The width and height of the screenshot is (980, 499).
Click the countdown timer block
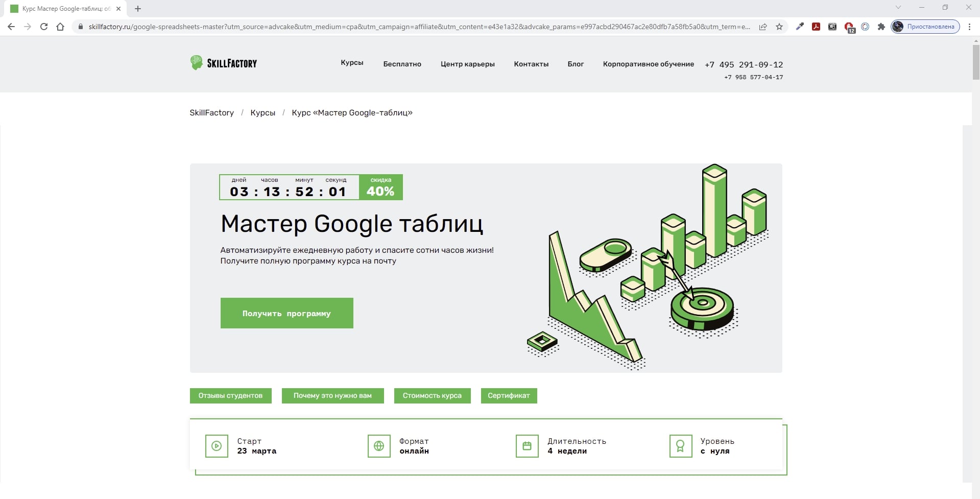pyautogui.click(x=289, y=187)
